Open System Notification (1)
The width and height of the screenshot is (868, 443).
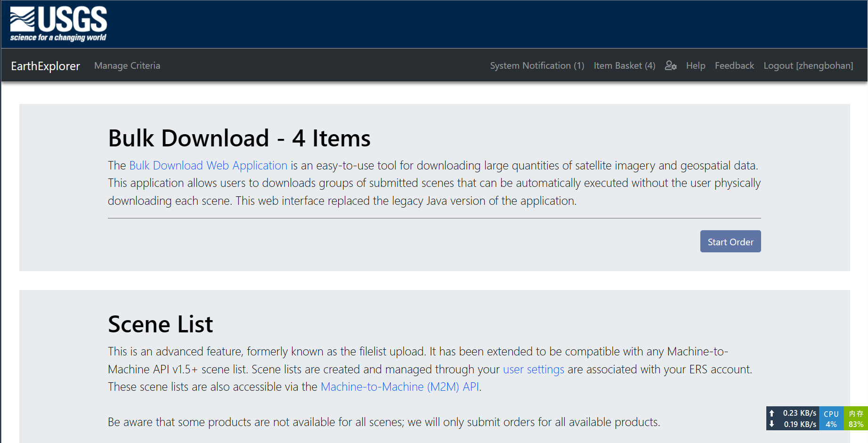pyautogui.click(x=537, y=65)
